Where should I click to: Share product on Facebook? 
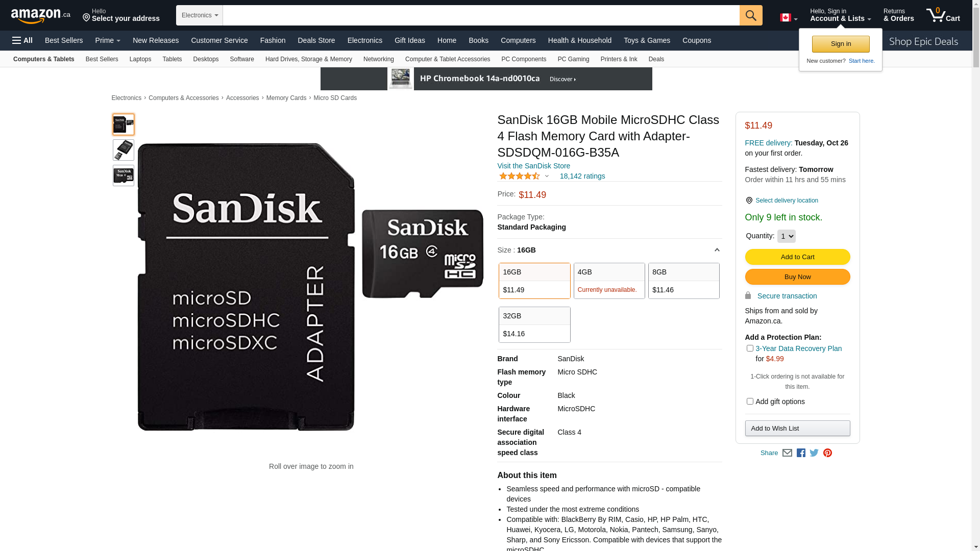[801, 453]
